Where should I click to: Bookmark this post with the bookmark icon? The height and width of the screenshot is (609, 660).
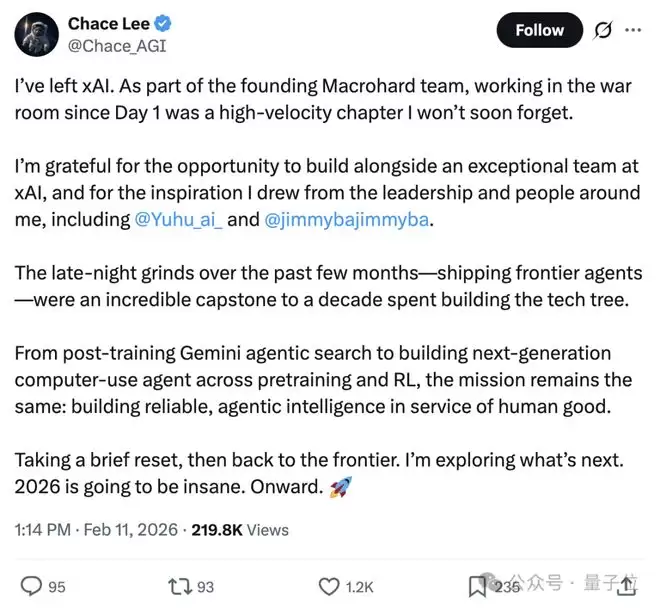coord(478,586)
